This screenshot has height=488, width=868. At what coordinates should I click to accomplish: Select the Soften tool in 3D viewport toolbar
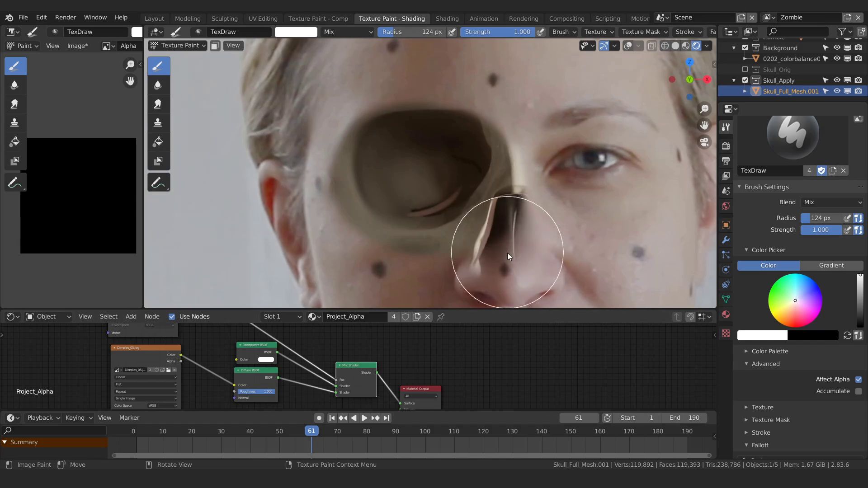tap(158, 85)
